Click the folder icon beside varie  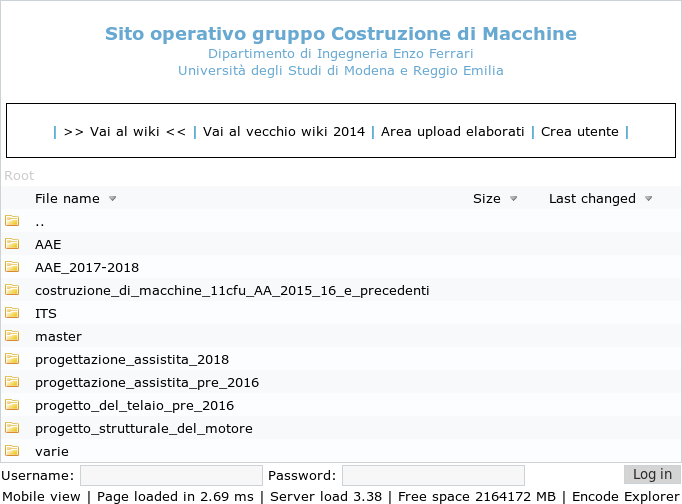[12, 451]
